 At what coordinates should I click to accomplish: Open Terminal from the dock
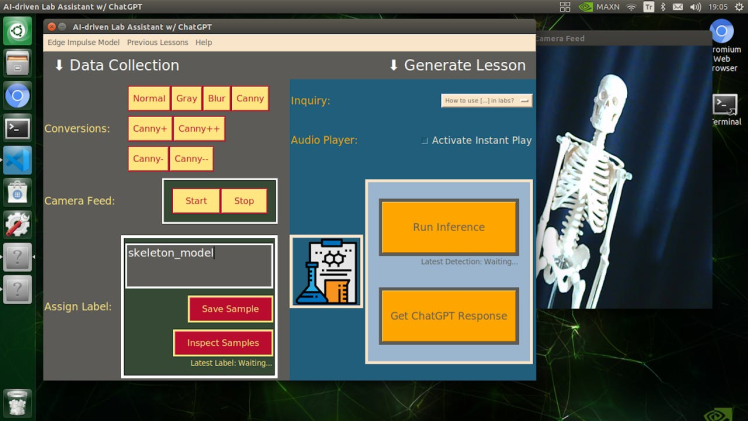[18, 128]
